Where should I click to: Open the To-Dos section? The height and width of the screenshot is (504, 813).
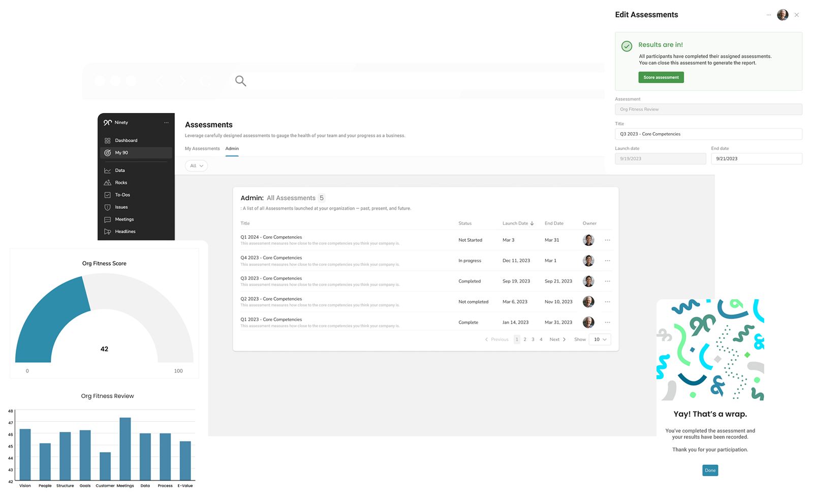click(x=122, y=195)
